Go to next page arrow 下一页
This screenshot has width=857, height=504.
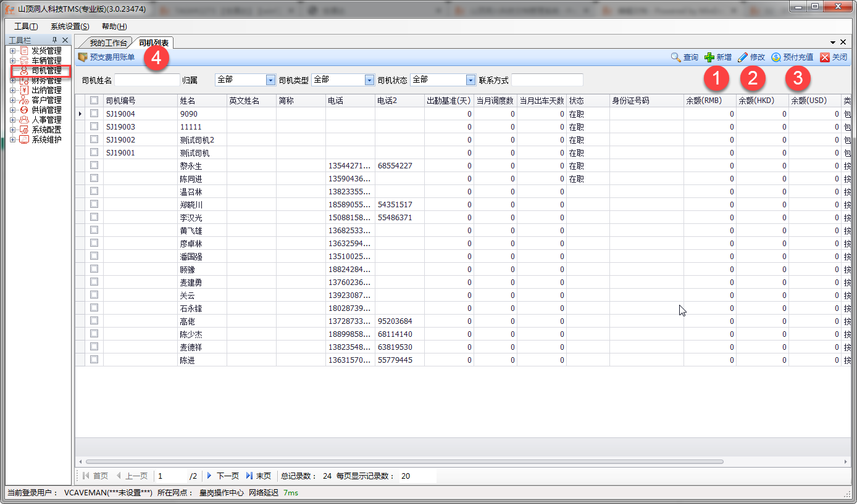point(209,476)
